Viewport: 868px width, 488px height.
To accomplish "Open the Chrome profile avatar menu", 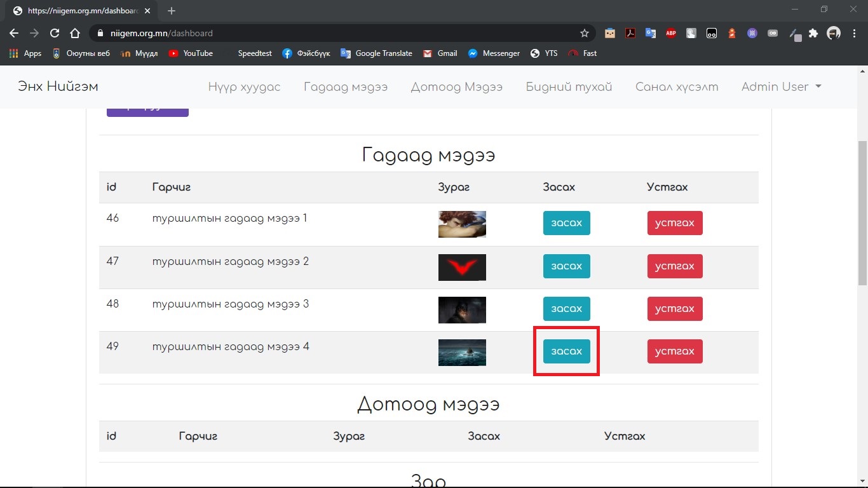I will (x=834, y=33).
